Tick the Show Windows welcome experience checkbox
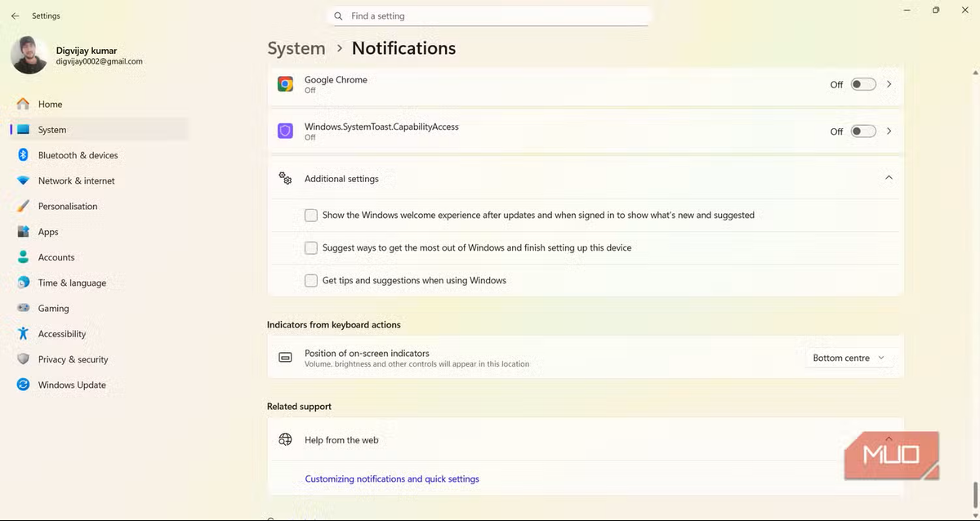This screenshot has width=980, height=521. coord(311,216)
